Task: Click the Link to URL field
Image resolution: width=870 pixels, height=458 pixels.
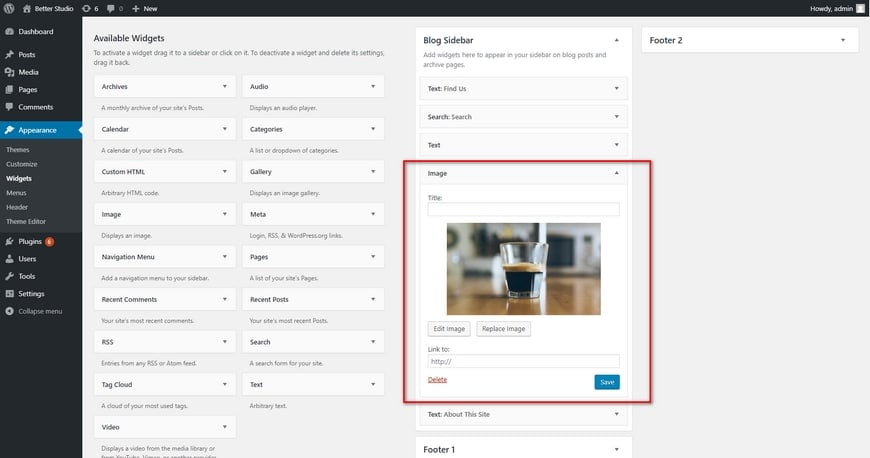Action: pos(524,361)
